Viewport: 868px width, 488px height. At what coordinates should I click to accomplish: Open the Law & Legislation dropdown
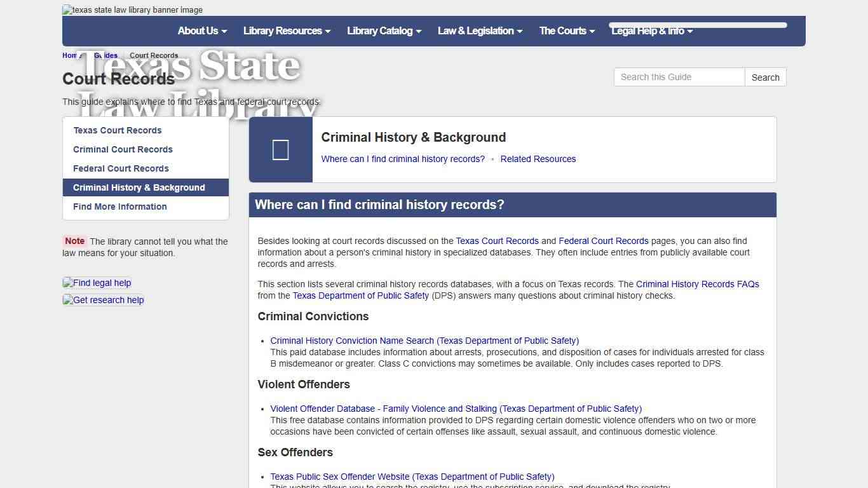(x=480, y=30)
